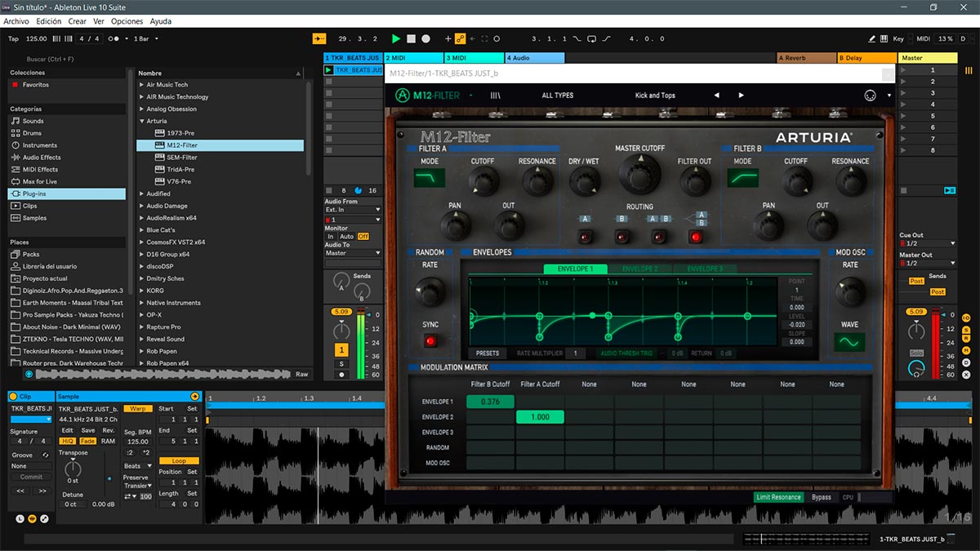Expand Audio Damage folder
Screen dimensions: 980x551
click(x=142, y=206)
